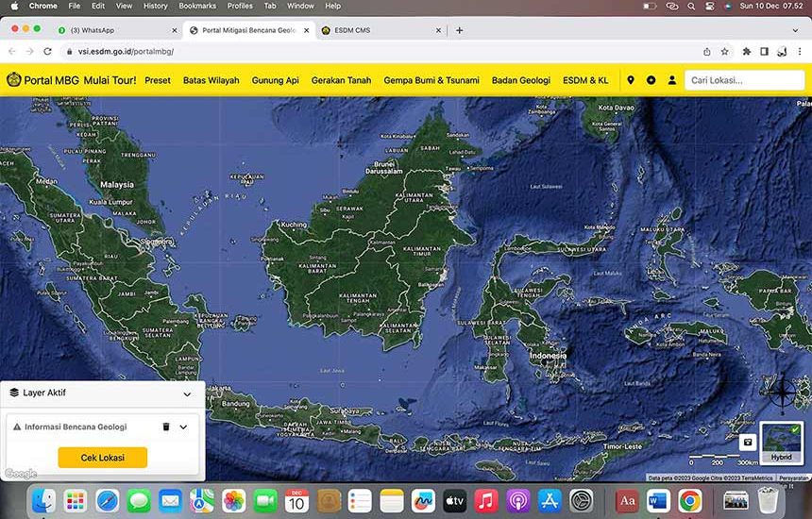
Task: Open the Gerakan Tanah menu
Action: 341,80
